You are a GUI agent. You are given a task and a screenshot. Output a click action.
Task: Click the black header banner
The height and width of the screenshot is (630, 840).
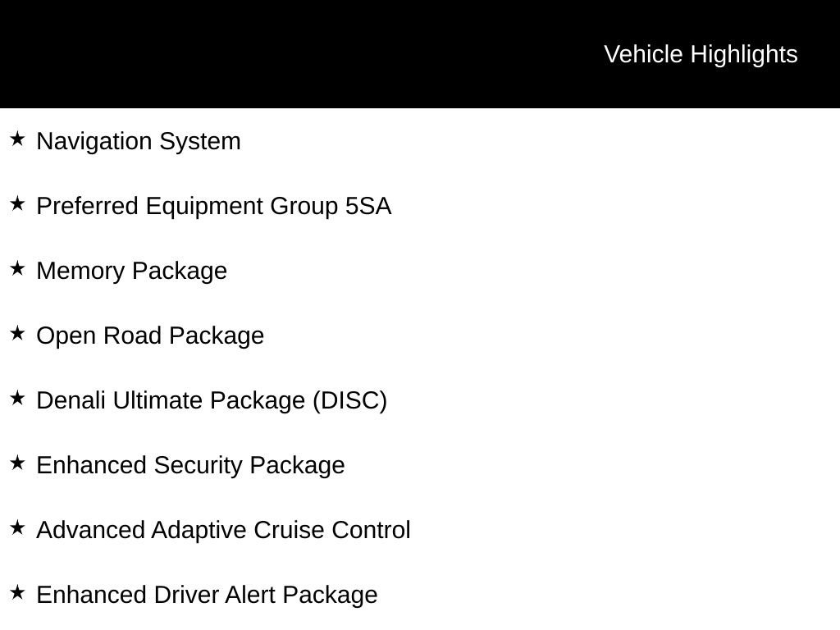pos(420,54)
